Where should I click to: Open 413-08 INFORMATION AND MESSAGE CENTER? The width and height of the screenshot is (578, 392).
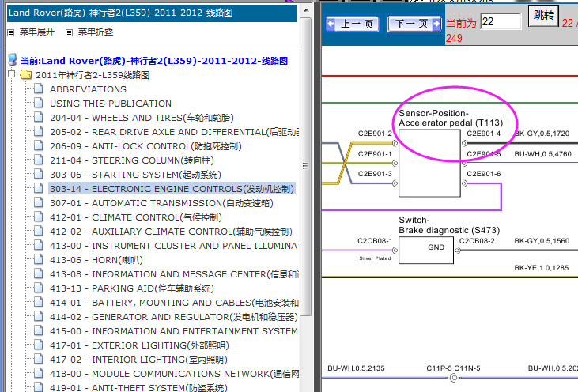tap(175, 274)
